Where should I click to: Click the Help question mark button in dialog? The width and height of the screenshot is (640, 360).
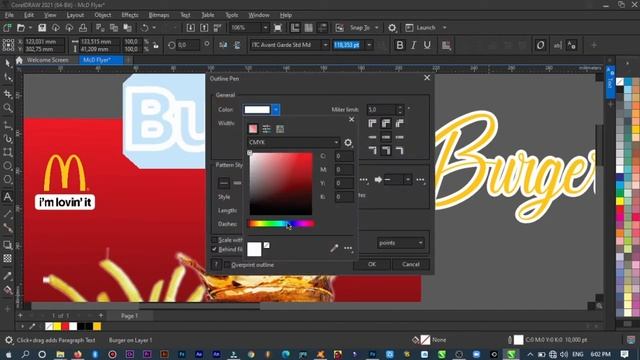216,264
